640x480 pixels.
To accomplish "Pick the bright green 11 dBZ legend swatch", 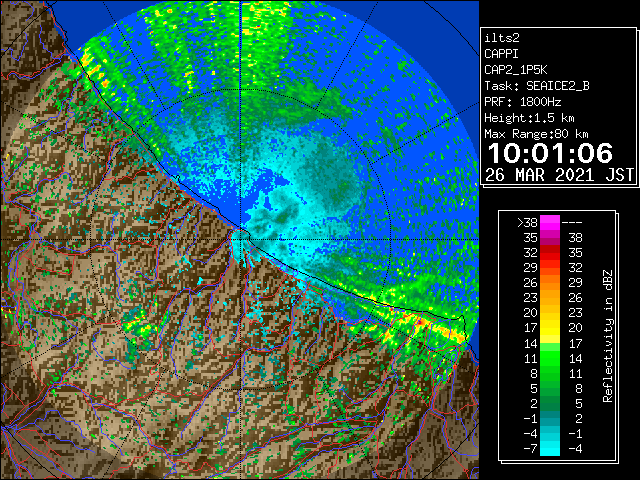I will click(x=550, y=358).
